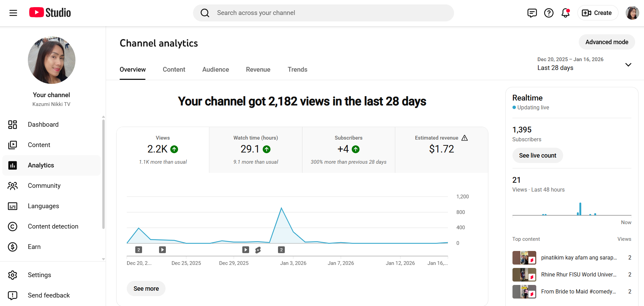
Task: Click the comments feedback icon in header
Action: pyautogui.click(x=532, y=13)
